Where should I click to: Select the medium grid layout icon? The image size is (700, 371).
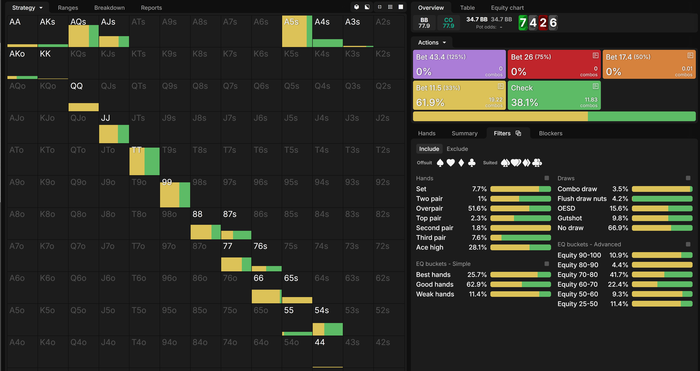tap(390, 7)
